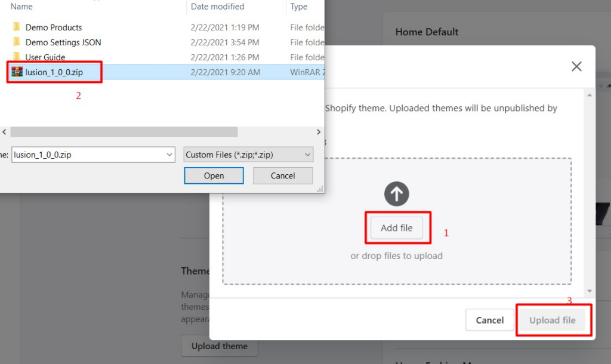This screenshot has height=364, width=611.
Task: Cancel the upload theme dialog
Action: pos(490,320)
